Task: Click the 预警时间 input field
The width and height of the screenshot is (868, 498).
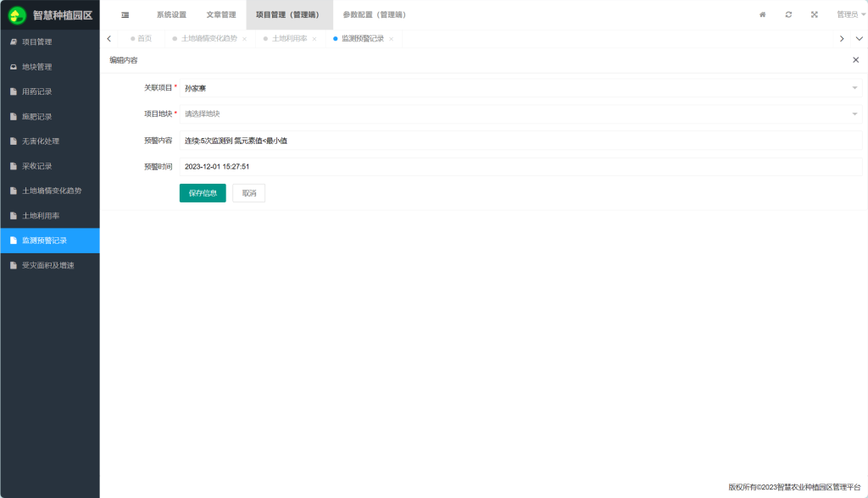Action: click(520, 167)
